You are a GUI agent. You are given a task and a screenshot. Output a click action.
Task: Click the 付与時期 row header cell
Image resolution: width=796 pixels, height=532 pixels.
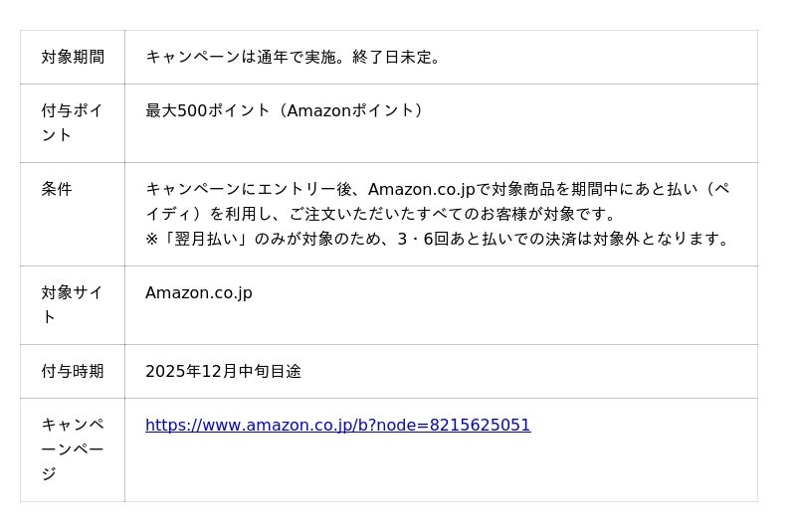(73, 371)
